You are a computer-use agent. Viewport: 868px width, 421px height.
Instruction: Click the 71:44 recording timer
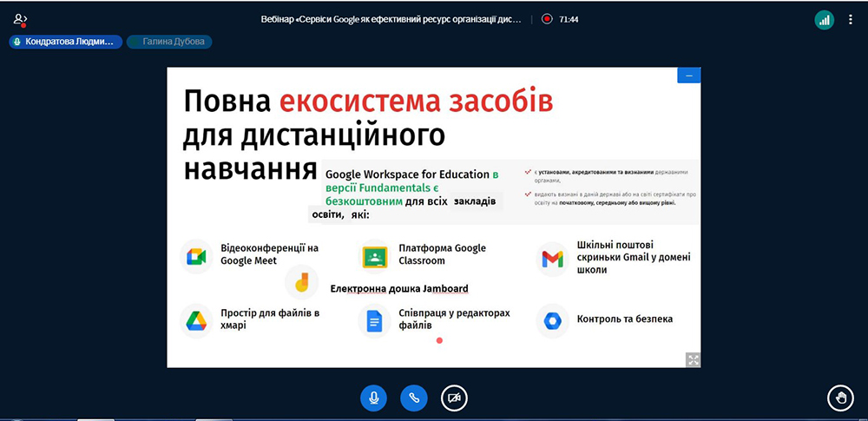click(569, 19)
